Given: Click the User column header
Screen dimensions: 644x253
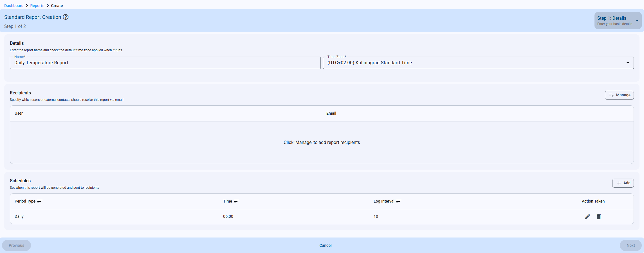Looking at the screenshot, I should [x=19, y=113].
